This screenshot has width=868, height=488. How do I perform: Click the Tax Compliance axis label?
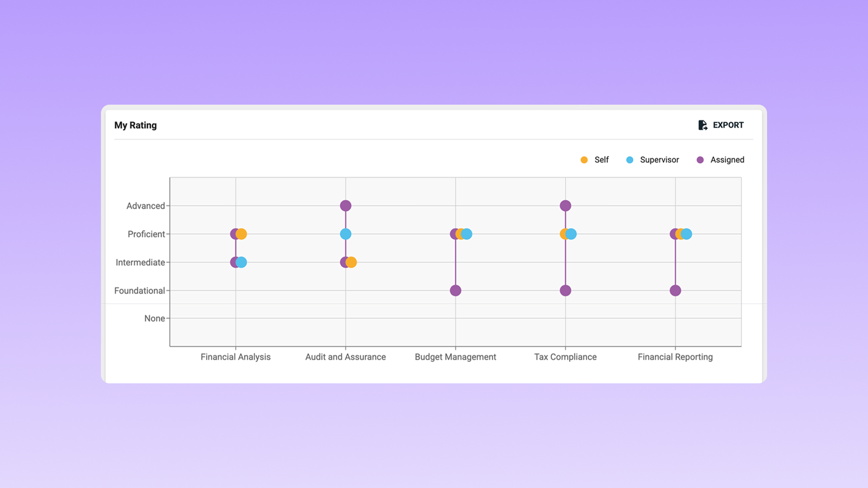click(x=565, y=357)
